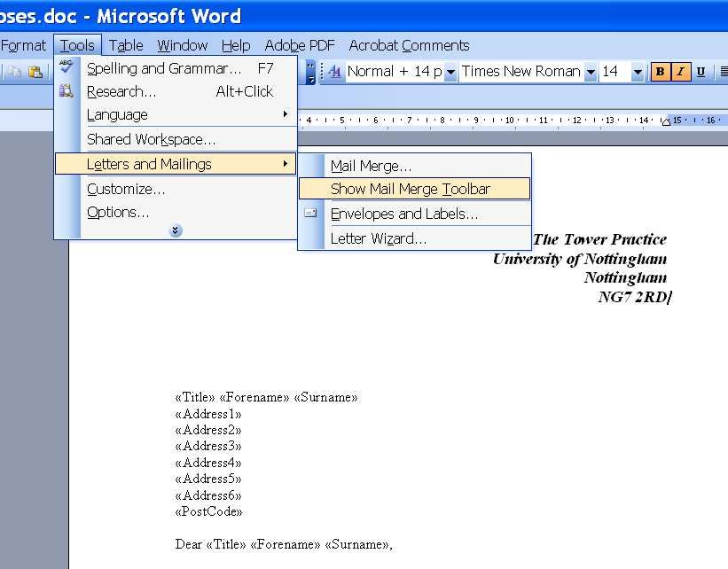The image size is (728, 569).
Task: Click the right indent marker on ruler
Action: coord(666,122)
